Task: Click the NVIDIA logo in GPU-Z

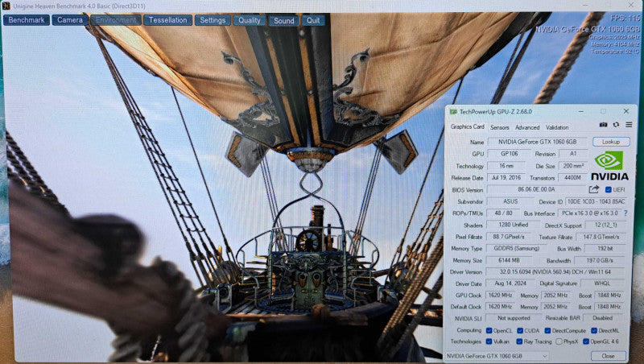Action: click(609, 166)
